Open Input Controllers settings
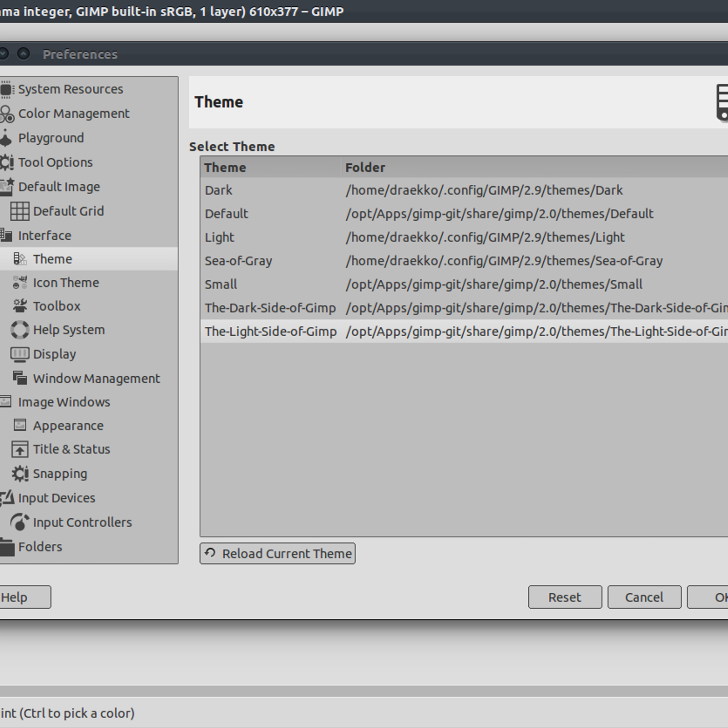728x728 pixels. [x=82, y=522]
